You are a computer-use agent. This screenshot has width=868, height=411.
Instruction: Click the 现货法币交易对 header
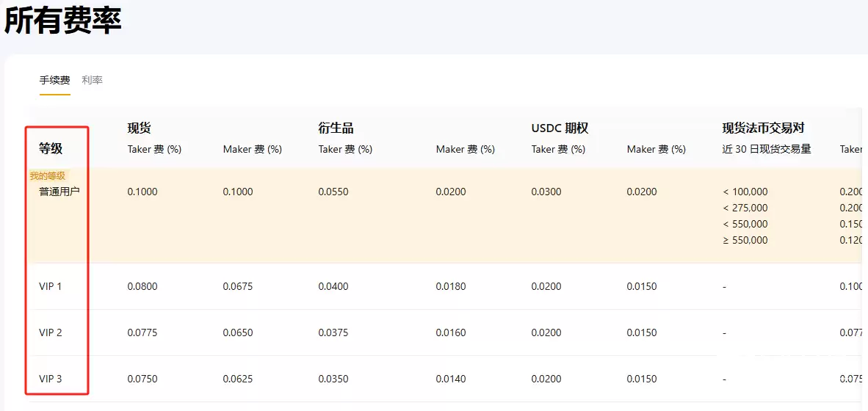pos(763,128)
